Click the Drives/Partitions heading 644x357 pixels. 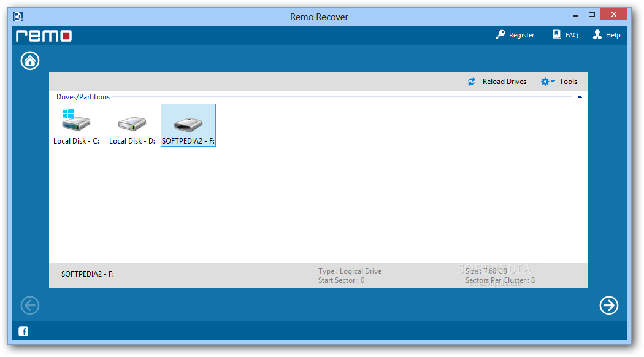click(x=83, y=97)
